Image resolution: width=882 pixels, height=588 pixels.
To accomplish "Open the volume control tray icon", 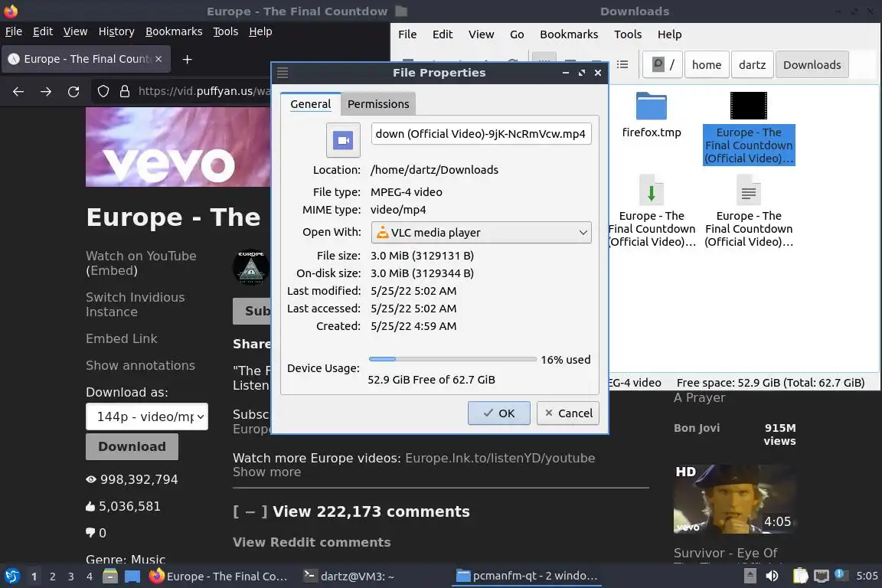I will point(773,577).
